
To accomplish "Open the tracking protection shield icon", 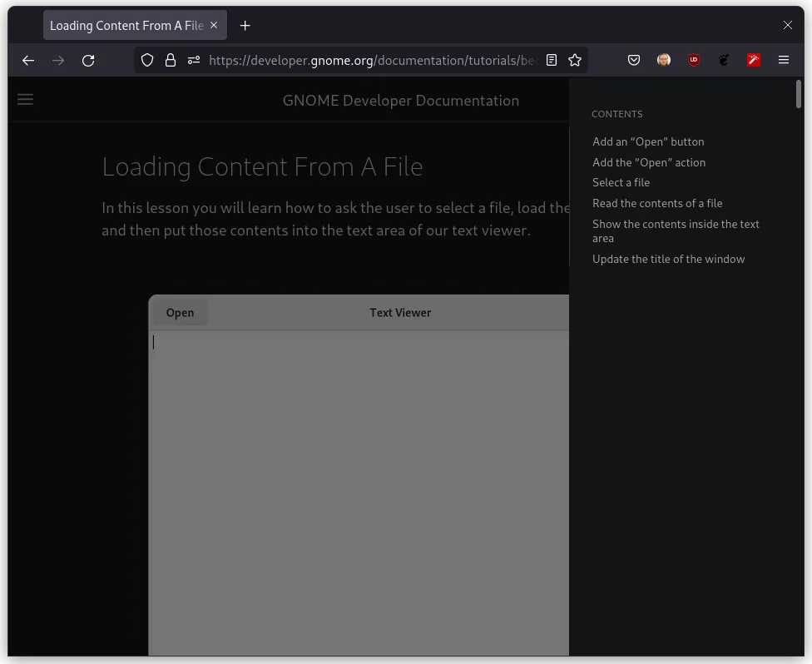I will tap(147, 60).
